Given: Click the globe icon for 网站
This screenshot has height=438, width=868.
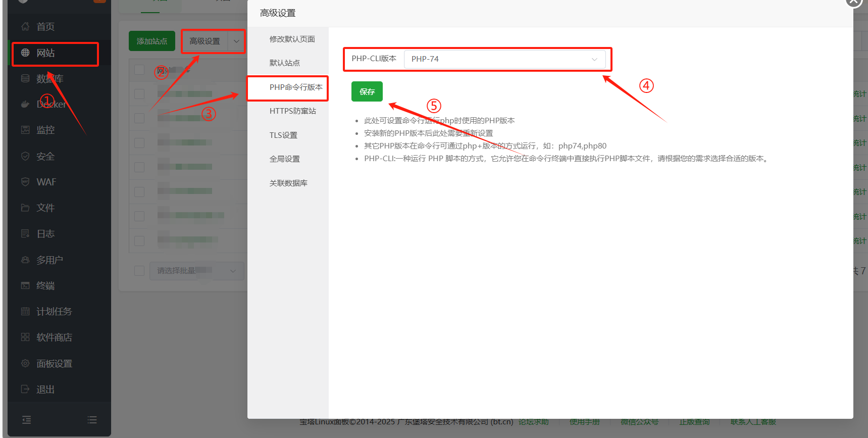Looking at the screenshot, I should (x=25, y=53).
